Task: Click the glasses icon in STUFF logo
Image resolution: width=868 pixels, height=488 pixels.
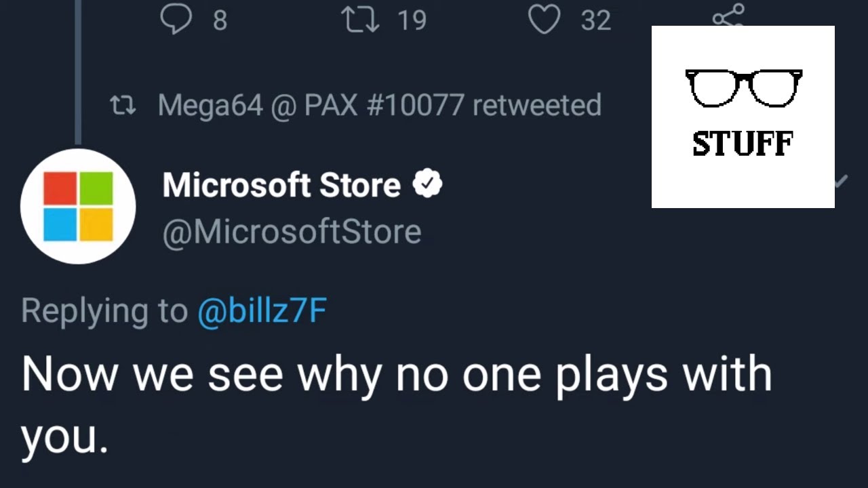Action: pos(743,88)
